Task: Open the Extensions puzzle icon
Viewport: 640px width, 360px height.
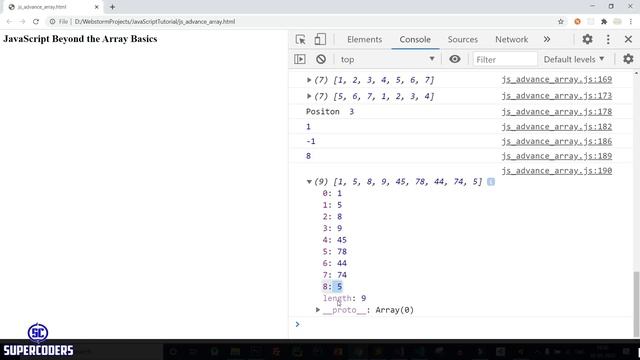Action: point(604,22)
